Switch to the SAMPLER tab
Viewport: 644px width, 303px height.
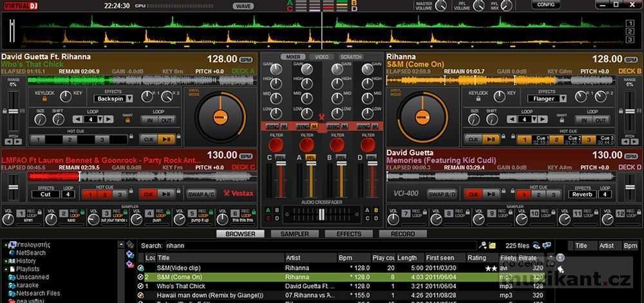click(294, 234)
